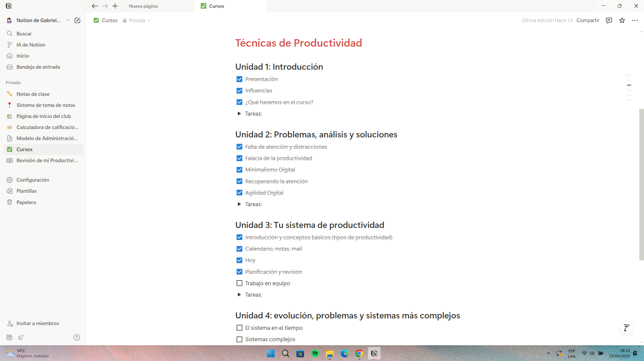The width and height of the screenshot is (644, 361).
Task: Expand the Tareas toggle under Unidad 1
Action: tap(239, 114)
